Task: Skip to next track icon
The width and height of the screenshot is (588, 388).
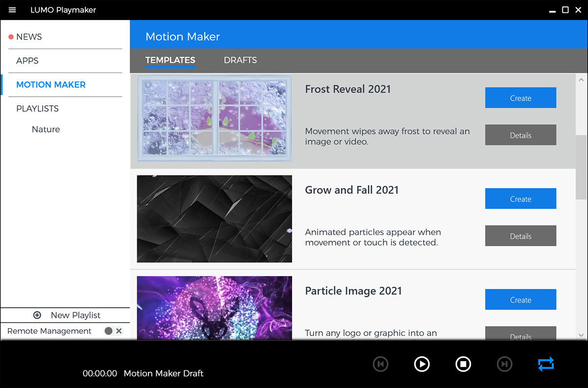Action: tap(504, 363)
